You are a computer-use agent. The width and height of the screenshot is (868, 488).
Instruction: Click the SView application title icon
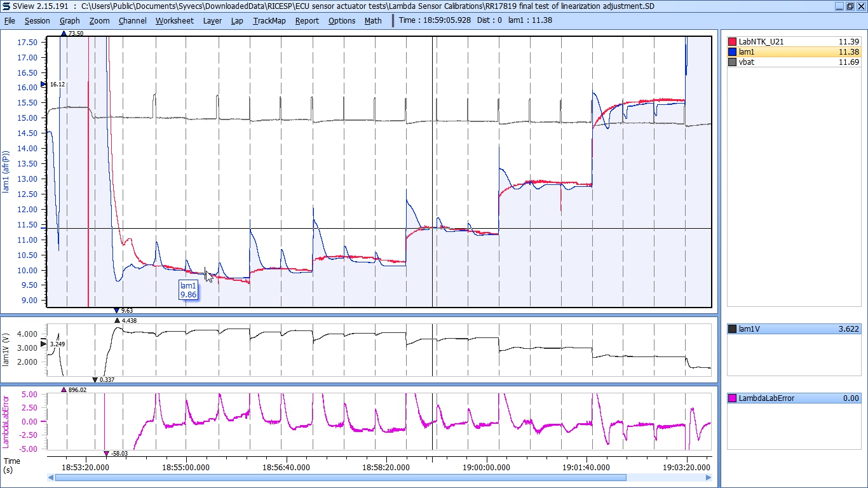[6, 6]
